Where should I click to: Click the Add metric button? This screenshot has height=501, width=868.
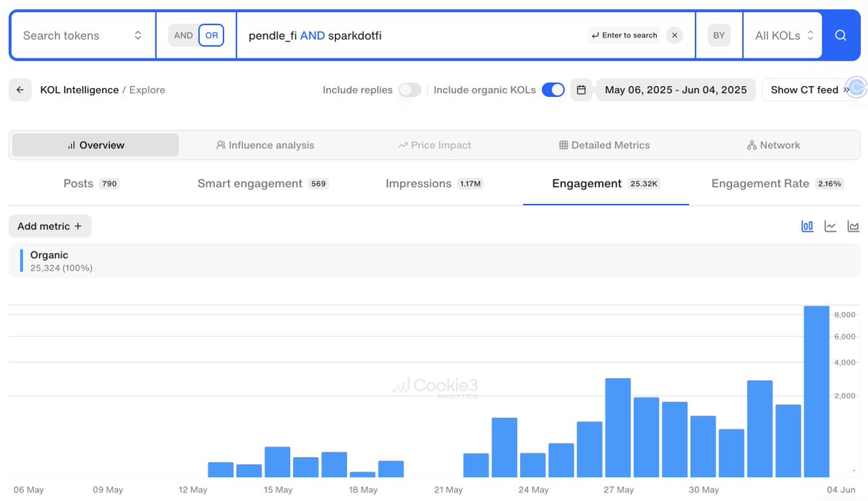(x=50, y=226)
